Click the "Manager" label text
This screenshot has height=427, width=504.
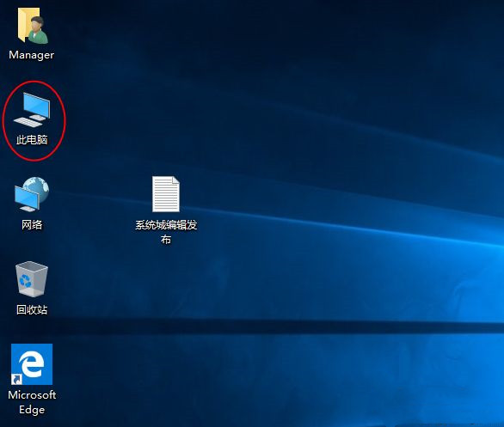[x=32, y=55]
